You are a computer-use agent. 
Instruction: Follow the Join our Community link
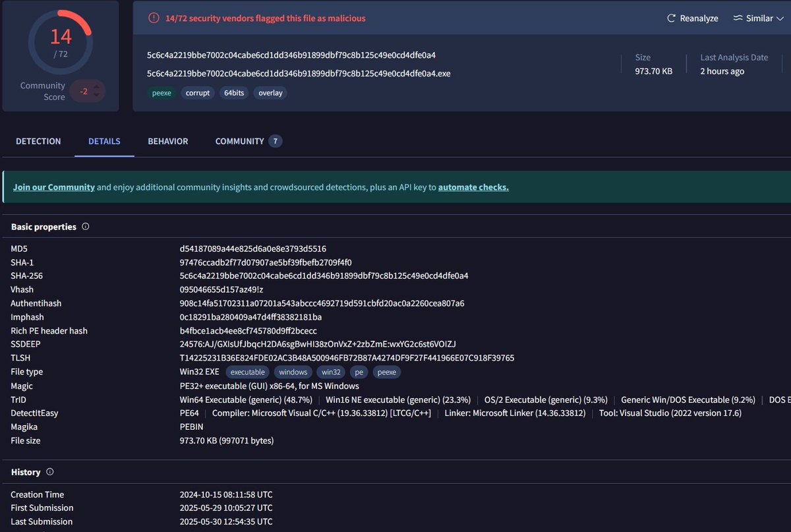coord(54,187)
